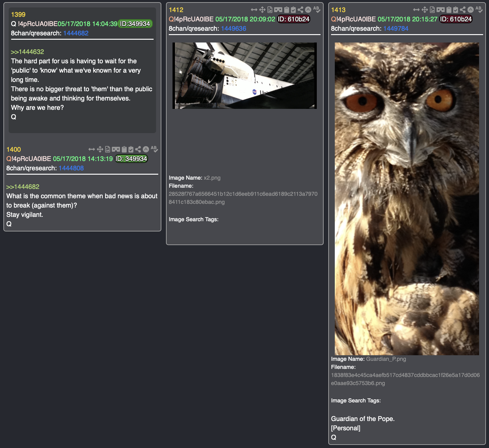Screen dimensions: 489x448
Task: Click timestamp 05/17/2018 20:09:02
Action: 245,19
